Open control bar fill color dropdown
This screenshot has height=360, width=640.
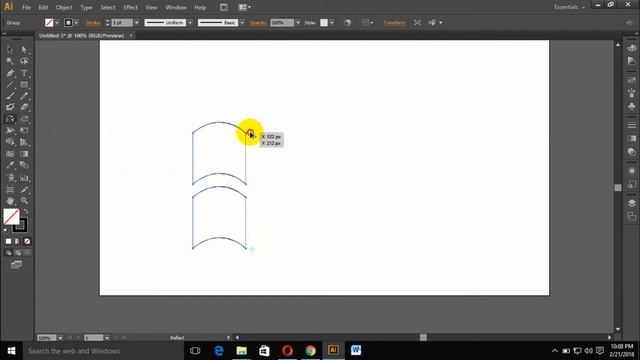click(x=57, y=23)
